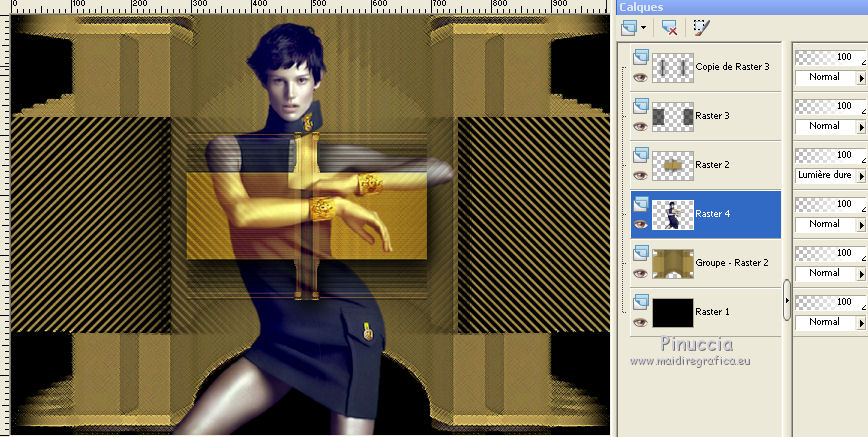Hide the Raster 2 layer
868x437 pixels.
click(x=640, y=176)
